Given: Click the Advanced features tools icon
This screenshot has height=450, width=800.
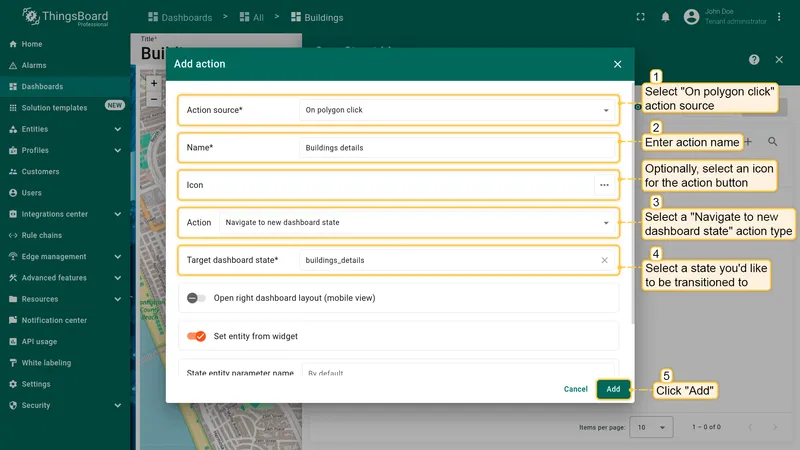Looking at the screenshot, I should (x=13, y=278).
